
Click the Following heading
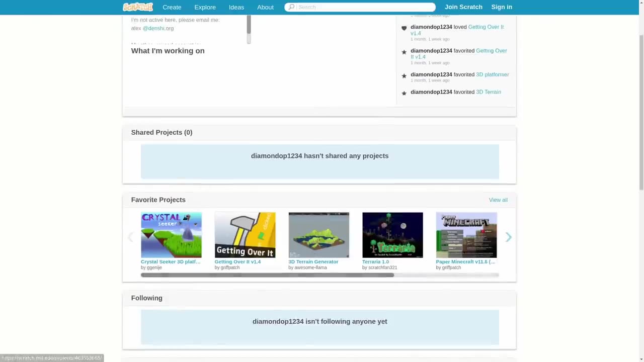tap(146, 298)
